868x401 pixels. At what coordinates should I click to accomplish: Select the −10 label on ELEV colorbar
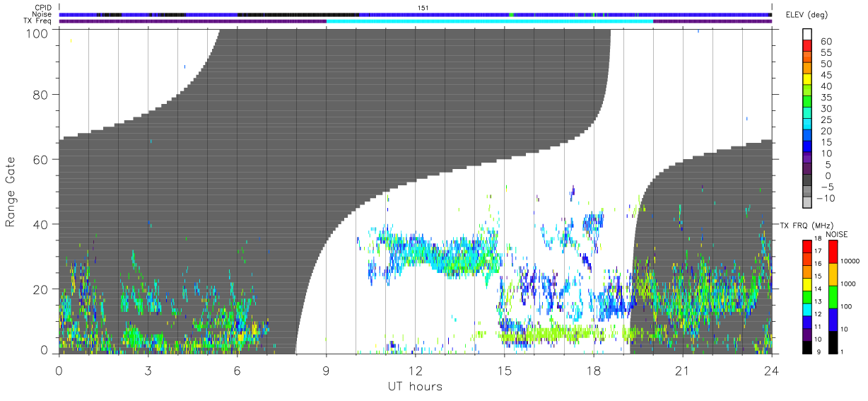tap(827, 198)
